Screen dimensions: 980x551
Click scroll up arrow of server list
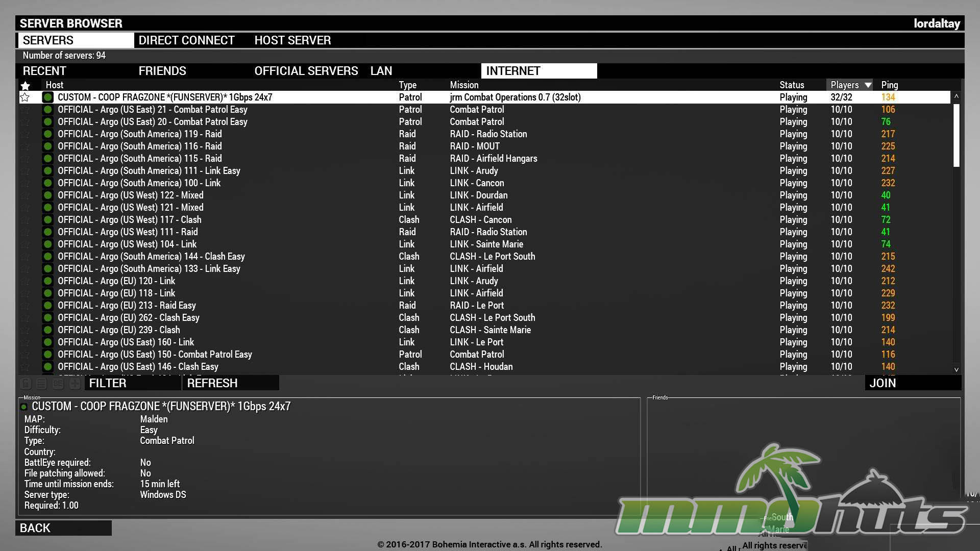[x=956, y=96]
